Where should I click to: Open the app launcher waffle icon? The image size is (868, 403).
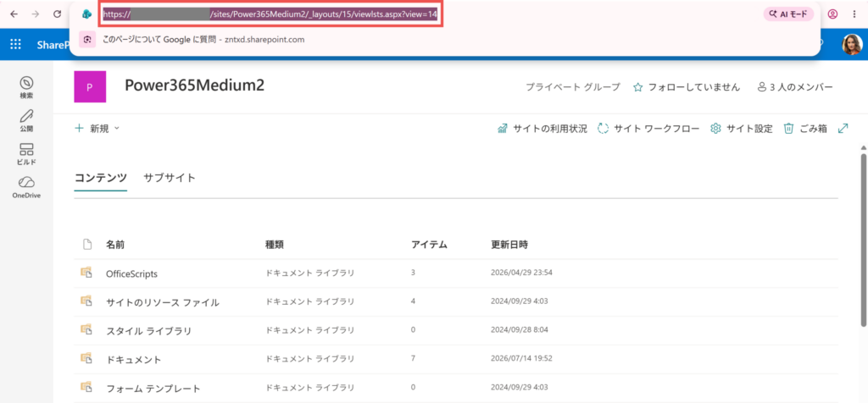coord(15,45)
